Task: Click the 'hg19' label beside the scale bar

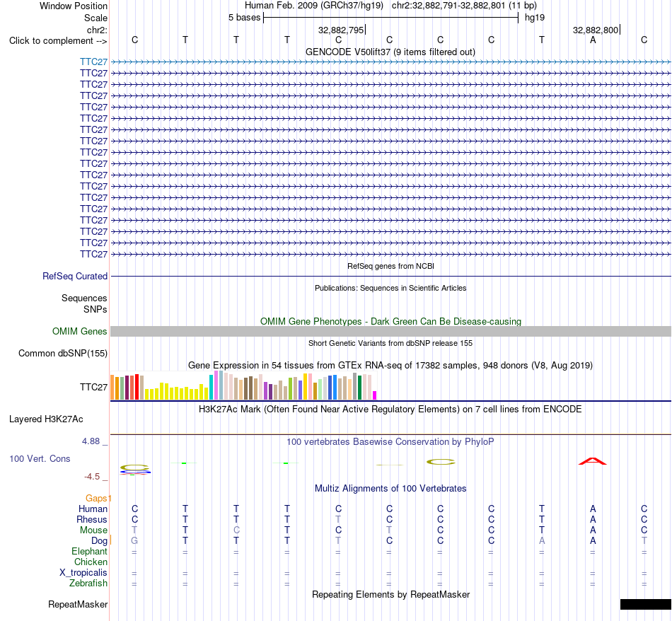Action: (535, 18)
